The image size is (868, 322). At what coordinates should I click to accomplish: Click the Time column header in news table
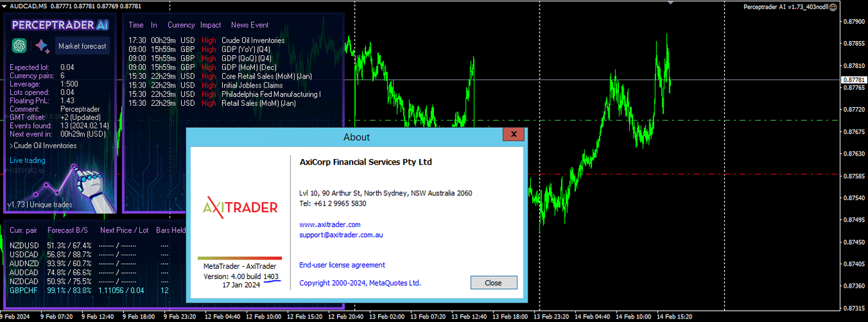136,25
